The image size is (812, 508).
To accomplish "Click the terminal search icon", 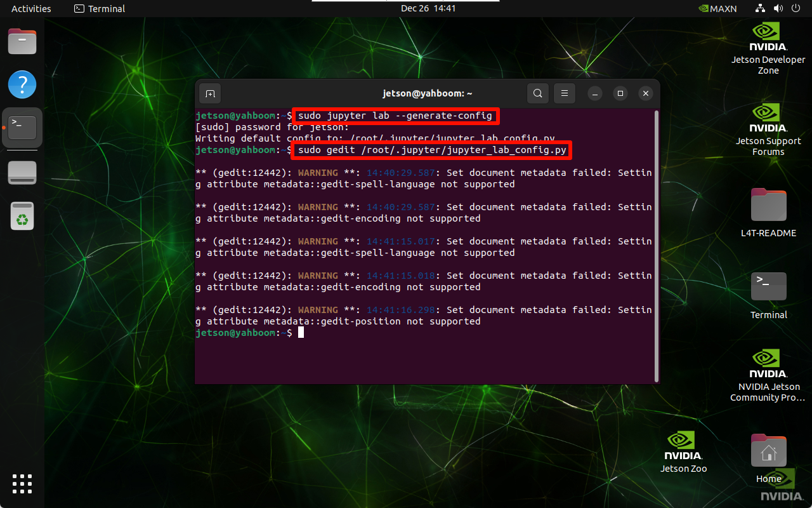I will click(x=537, y=93).
